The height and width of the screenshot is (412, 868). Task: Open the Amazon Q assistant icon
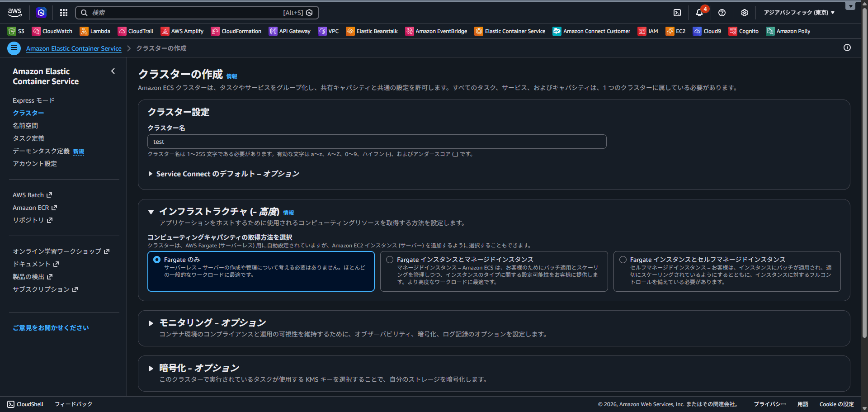tap(41, 13)
